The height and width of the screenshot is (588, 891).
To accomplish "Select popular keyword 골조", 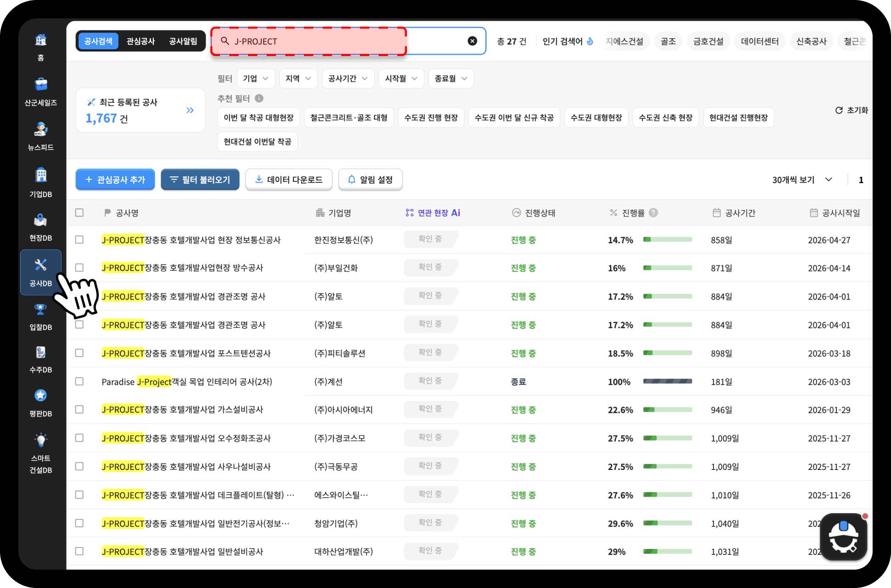I will point(668,41).
